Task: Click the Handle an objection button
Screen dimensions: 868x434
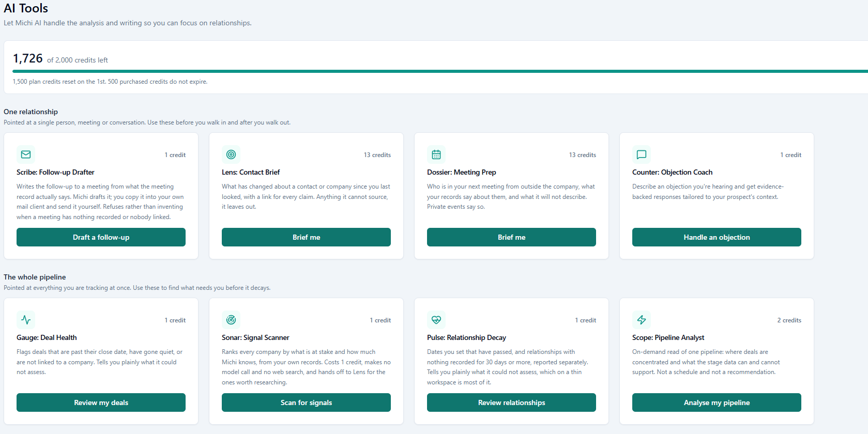Action: [x=717, y=237]
